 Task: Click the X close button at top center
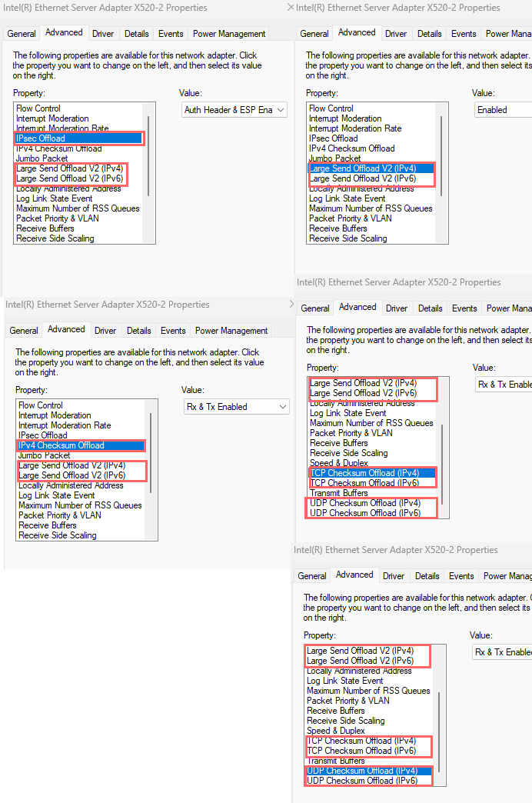pyautogui.click(x=291, y=7)
